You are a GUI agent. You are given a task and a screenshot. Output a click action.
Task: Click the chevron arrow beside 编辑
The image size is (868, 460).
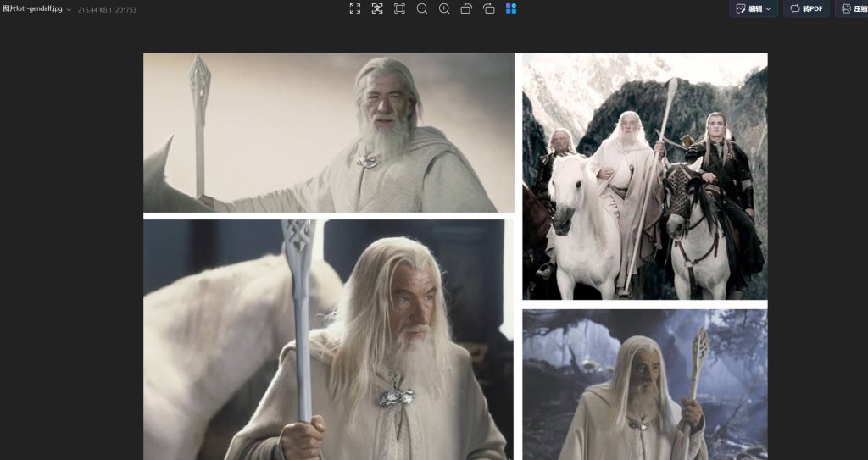(768, 8)
